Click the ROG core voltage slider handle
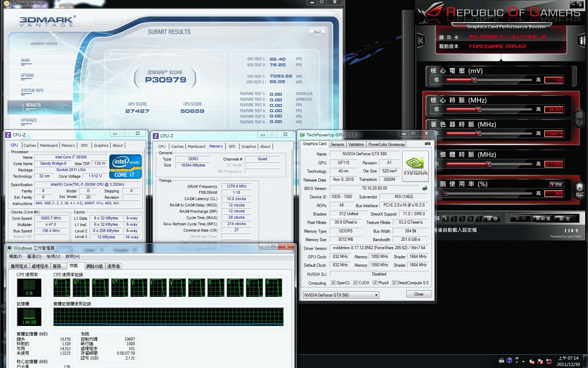 coord(474,80)
